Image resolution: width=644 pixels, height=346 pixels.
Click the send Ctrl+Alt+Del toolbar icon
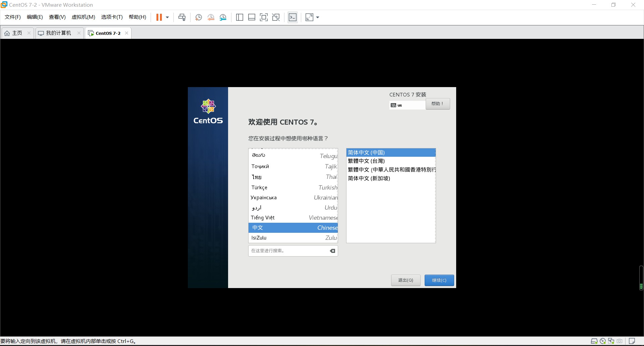182,17
